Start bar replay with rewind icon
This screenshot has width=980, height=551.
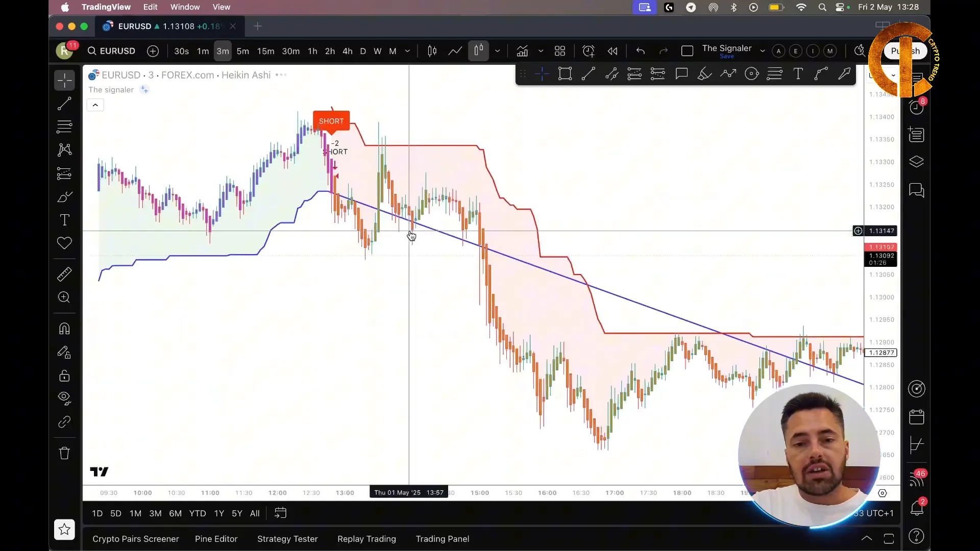(612, 51)
